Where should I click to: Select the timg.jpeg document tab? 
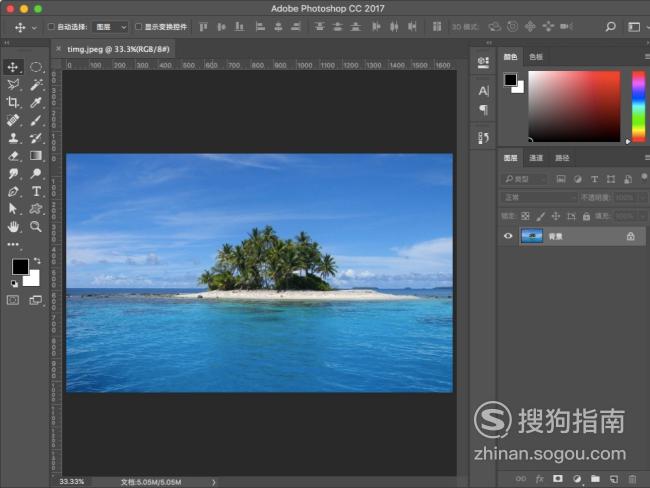click(119, 49)
